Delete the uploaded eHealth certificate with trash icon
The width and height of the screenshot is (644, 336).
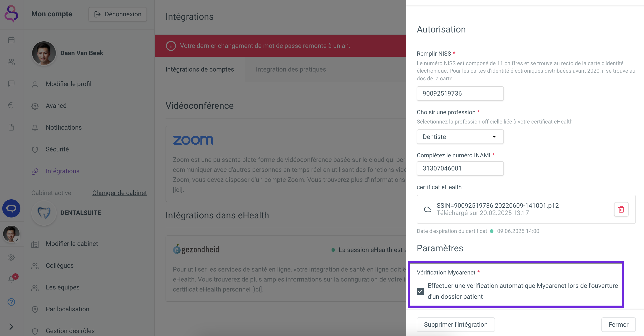621,209
